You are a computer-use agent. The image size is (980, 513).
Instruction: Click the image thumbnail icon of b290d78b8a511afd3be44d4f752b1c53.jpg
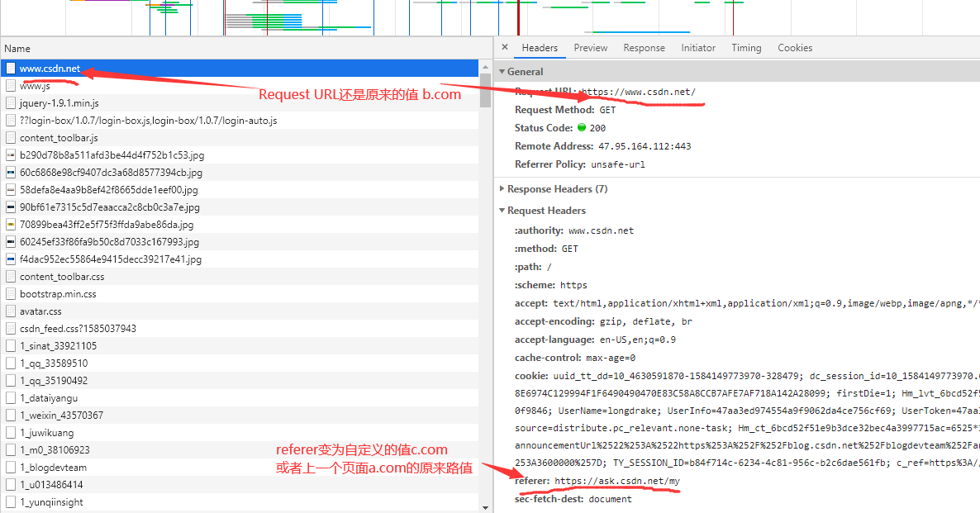11,155
